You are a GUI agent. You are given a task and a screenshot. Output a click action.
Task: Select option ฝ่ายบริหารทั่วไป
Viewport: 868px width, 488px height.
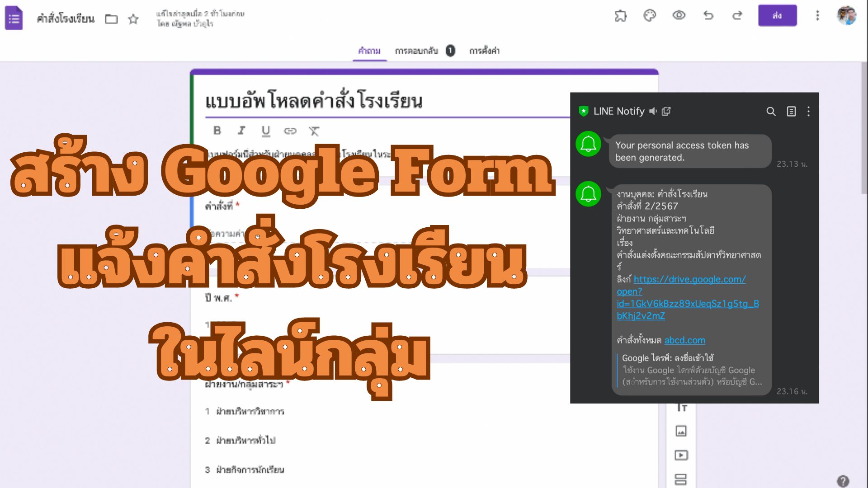(x=245, y=440)
